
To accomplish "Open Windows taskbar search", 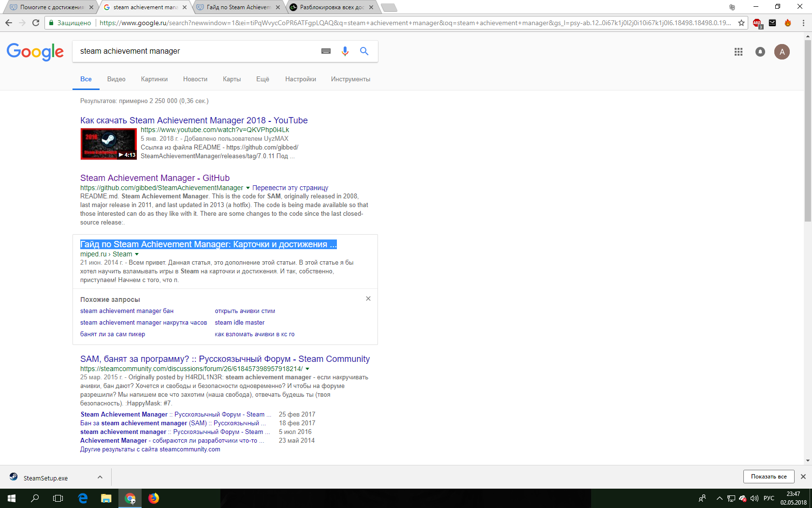I will pos(35,498).
